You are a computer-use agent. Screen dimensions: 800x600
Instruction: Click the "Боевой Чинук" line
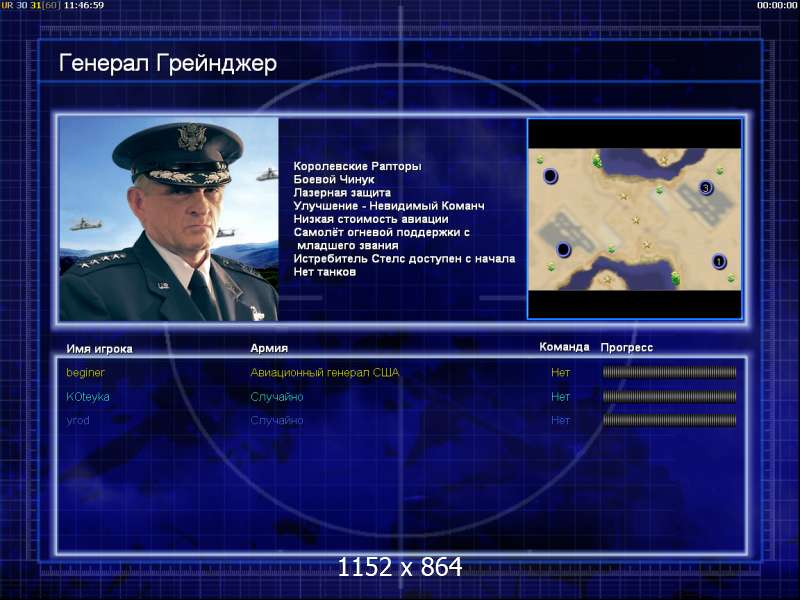tap(334, 180)
